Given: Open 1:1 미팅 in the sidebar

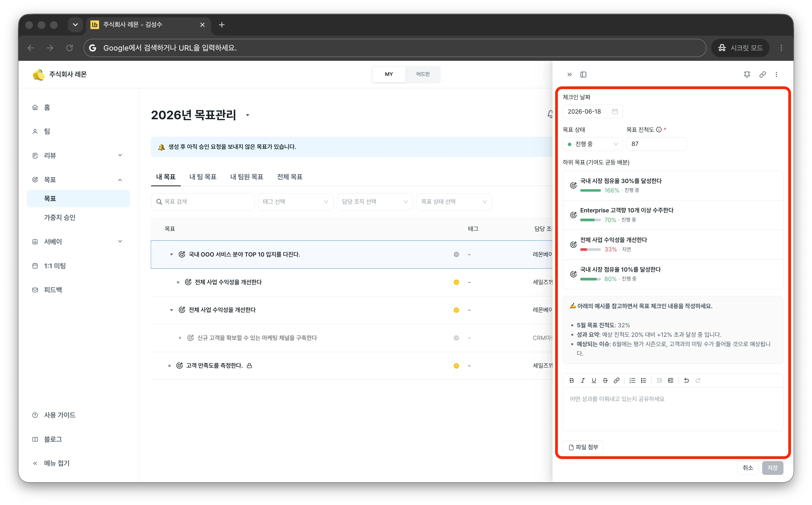Looking at the screenshot, I should tap(55, 266).
